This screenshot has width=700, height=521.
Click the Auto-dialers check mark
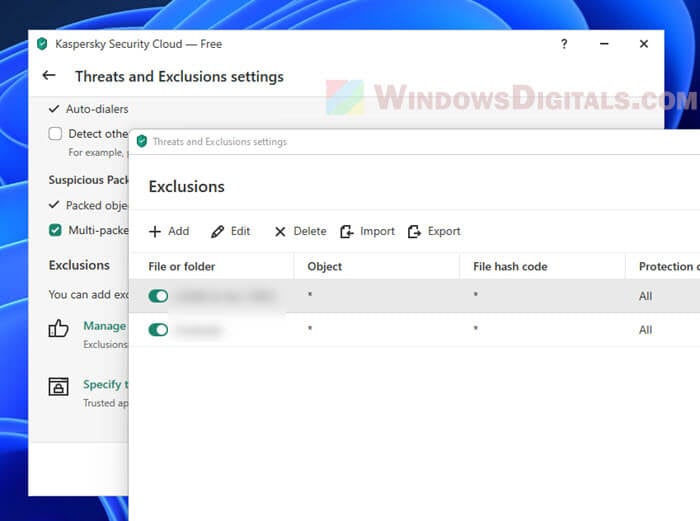pyautogui.click(x=54, y=108)
